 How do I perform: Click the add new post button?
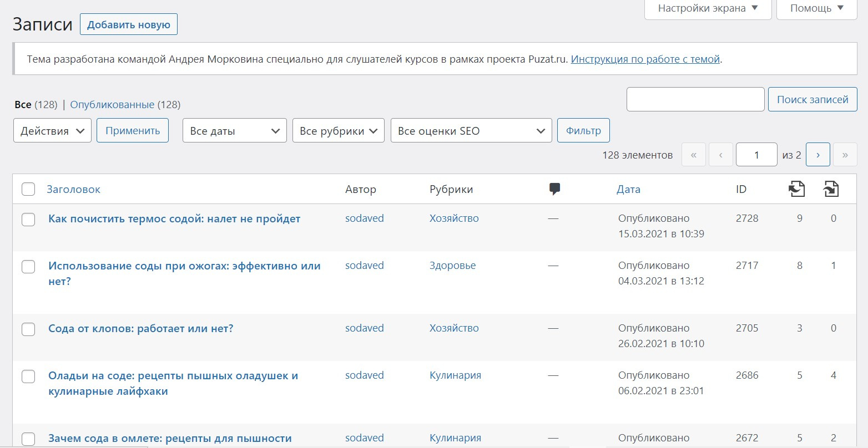tap(129, 24)
